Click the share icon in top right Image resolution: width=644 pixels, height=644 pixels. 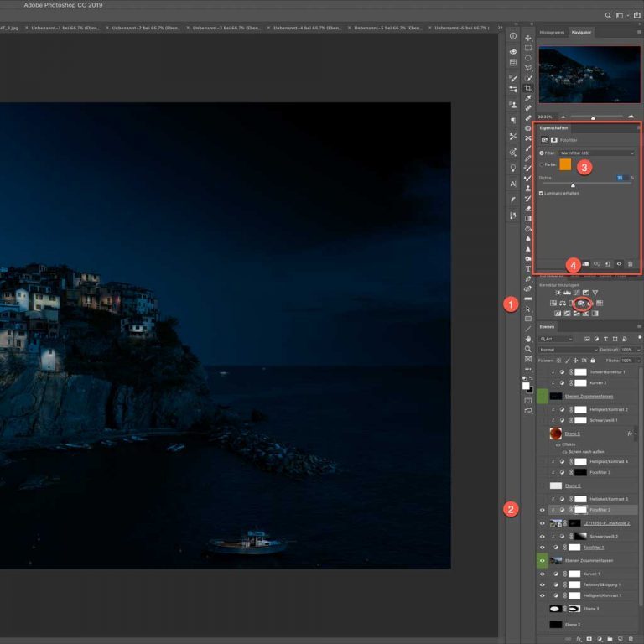pyautogui.click(x=638, y=15)
